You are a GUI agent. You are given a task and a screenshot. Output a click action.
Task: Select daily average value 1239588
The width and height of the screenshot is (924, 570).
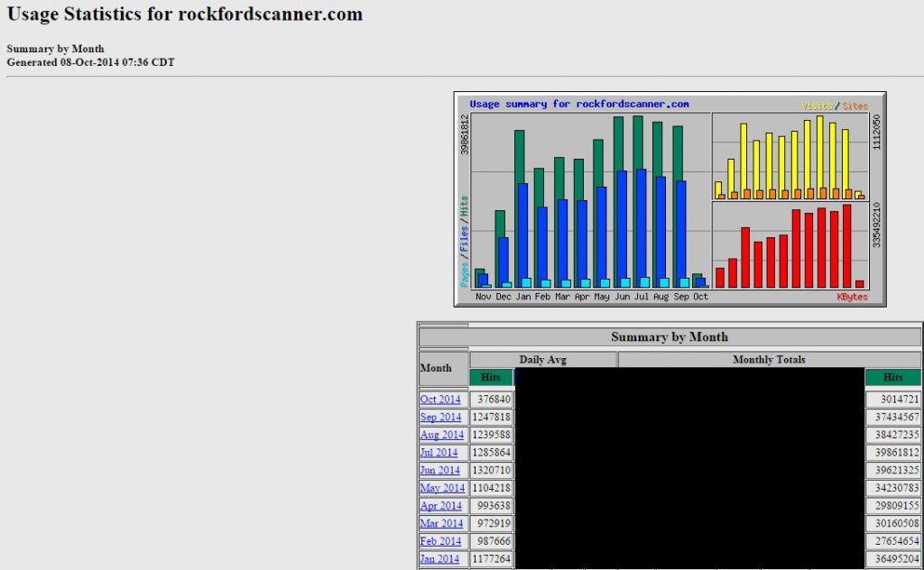tap(491, 435)
